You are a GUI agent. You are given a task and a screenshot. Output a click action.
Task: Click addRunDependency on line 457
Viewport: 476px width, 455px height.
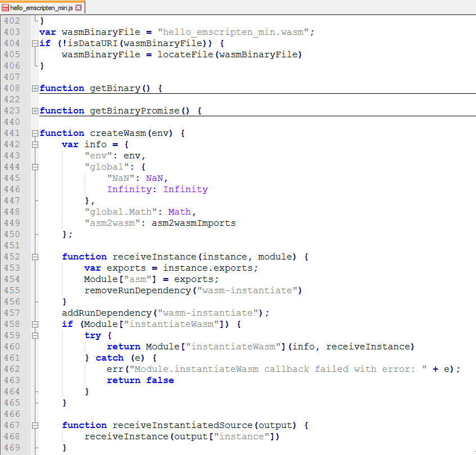pos(107,313)
